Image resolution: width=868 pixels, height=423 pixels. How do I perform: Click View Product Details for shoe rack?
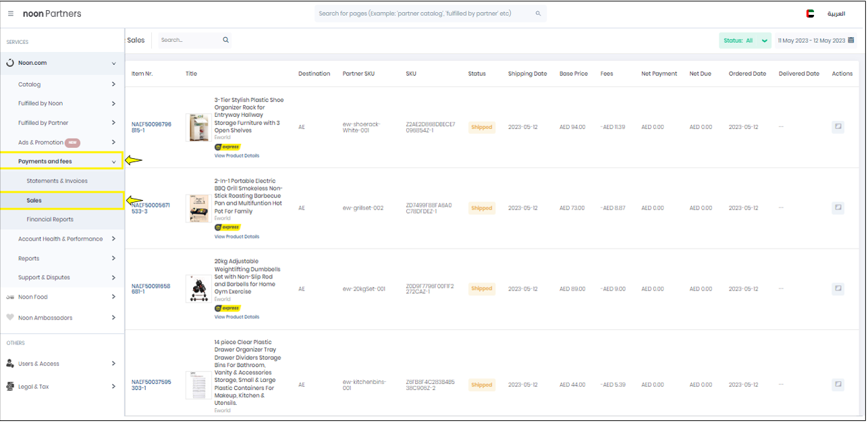[x=237, y=155]
